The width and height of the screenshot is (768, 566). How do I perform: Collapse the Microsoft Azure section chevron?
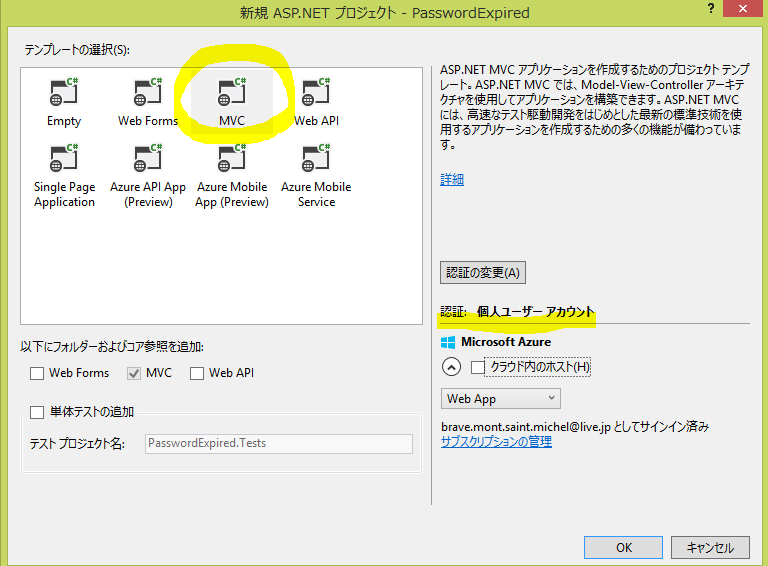[x=451, y=367]
